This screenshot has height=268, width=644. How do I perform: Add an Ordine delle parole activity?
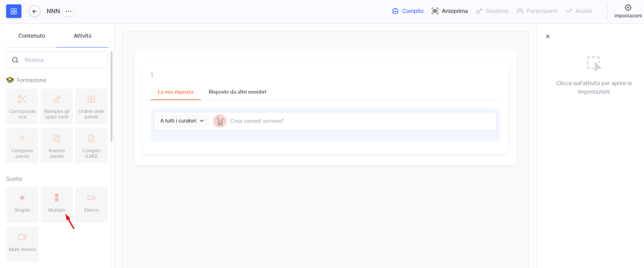tap(91, 106)
